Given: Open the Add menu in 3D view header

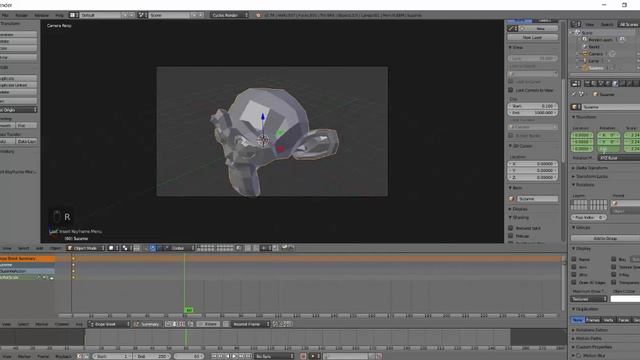Looking at the screenshot, I should click(39, 248).
